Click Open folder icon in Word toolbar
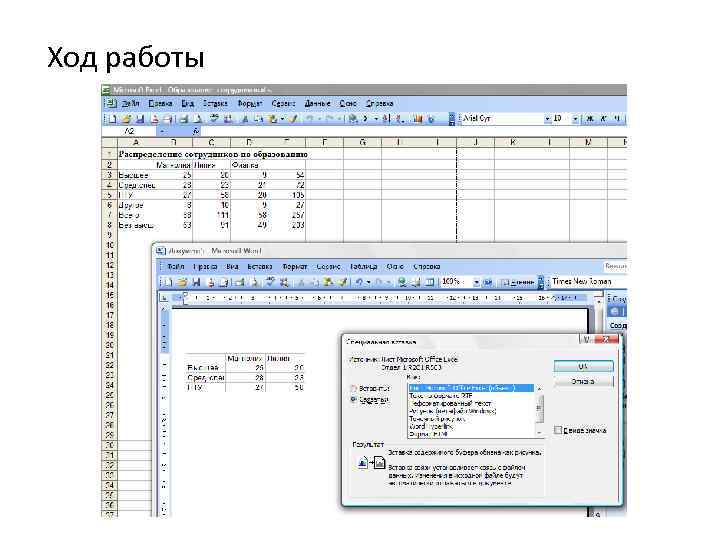720x540 pixels. pos(182,282)
